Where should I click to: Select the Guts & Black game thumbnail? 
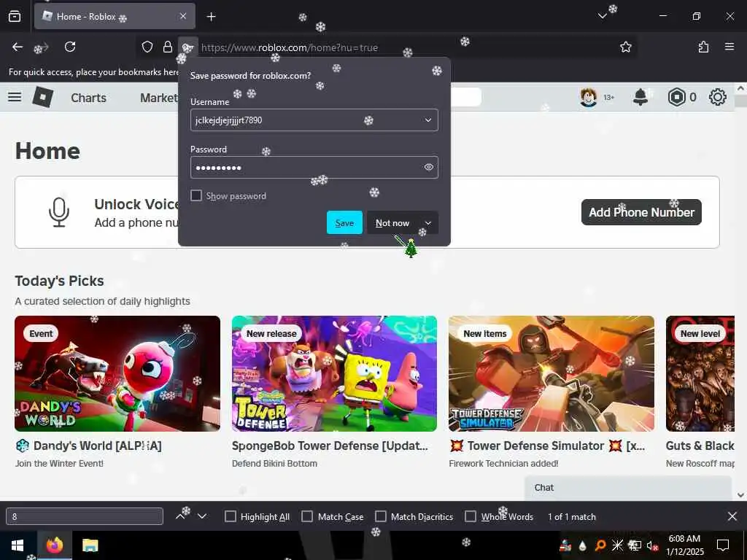point(700,374)
